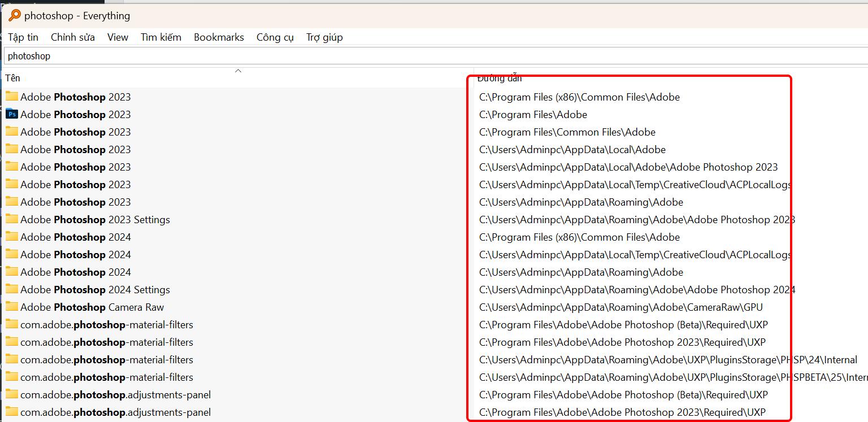Open the Trợ giúp menu
The height and width of the screenshot is (422, 868).
click(324, 37)
